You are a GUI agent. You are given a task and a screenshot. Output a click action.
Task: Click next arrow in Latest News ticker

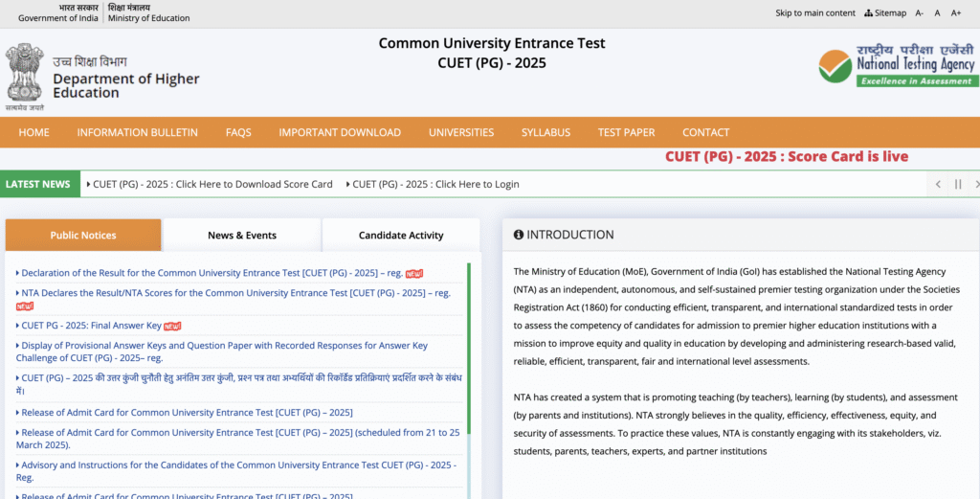click(x=976, y=185)
